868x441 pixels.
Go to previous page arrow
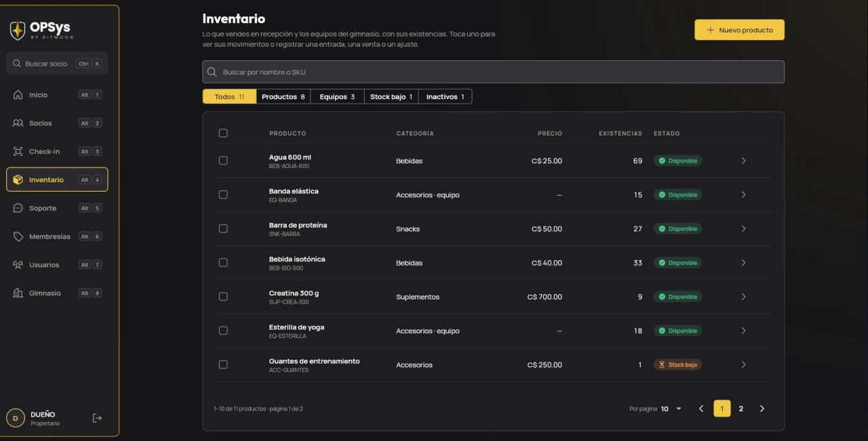(701, 408)
